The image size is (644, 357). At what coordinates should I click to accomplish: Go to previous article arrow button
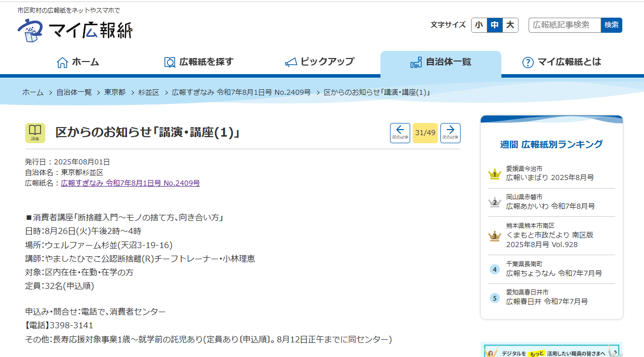tap(400, 133)
